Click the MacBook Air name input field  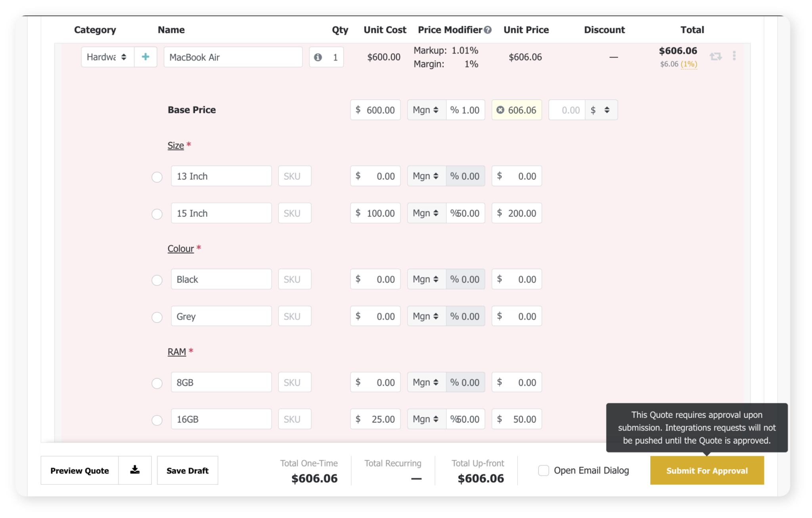pyautogui.click(x=233, y=57)
